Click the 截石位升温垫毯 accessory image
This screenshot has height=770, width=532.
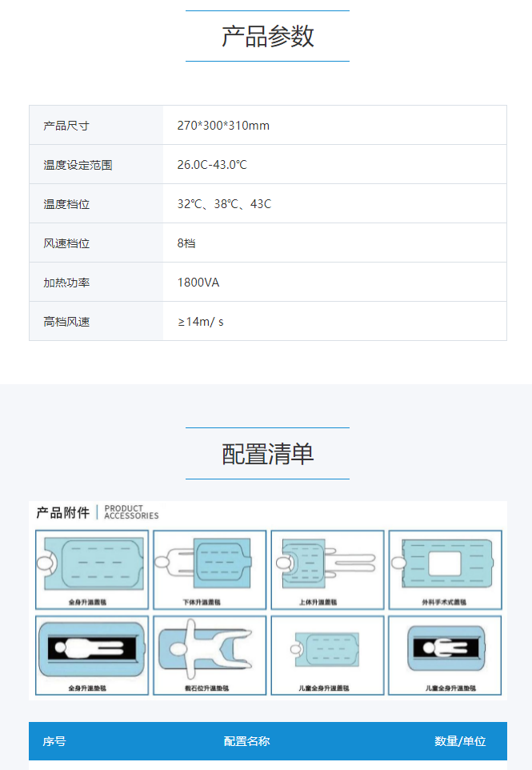[x=210, y=654]
